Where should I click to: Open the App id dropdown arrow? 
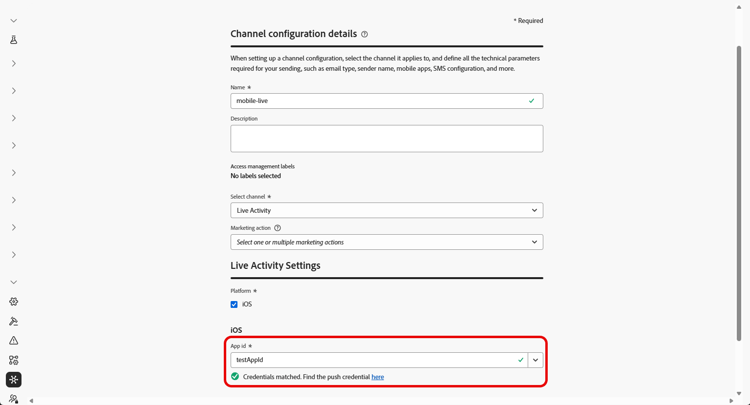point(536,360)
